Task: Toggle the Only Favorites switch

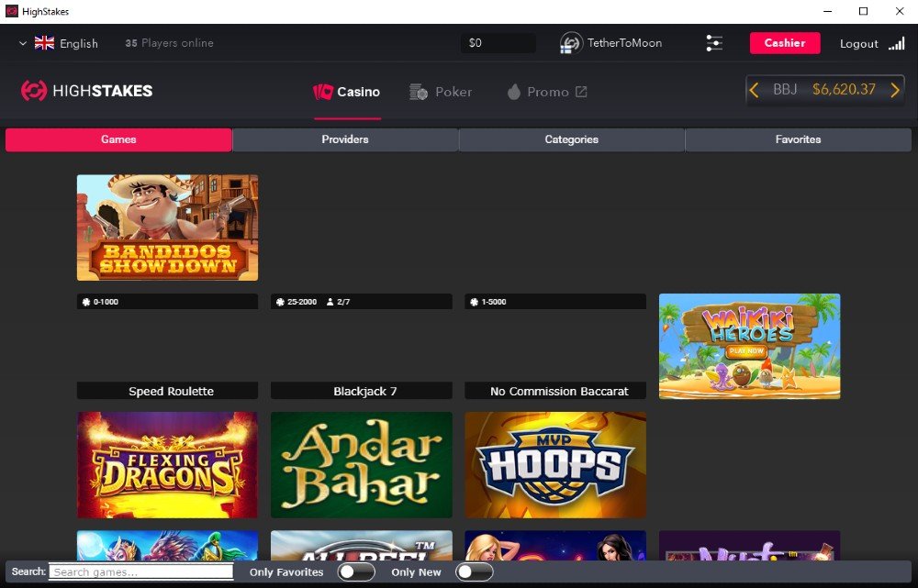Action: tap(356, 572)
